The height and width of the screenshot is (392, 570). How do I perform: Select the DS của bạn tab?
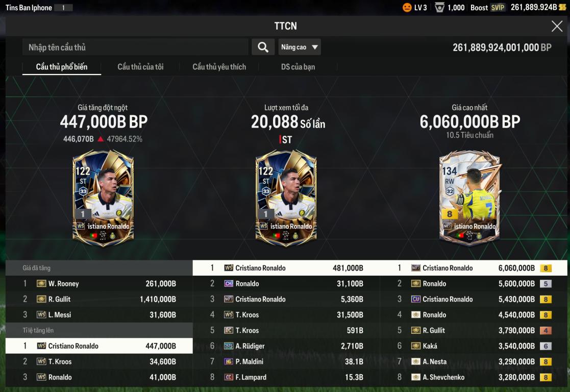[298, 67]
